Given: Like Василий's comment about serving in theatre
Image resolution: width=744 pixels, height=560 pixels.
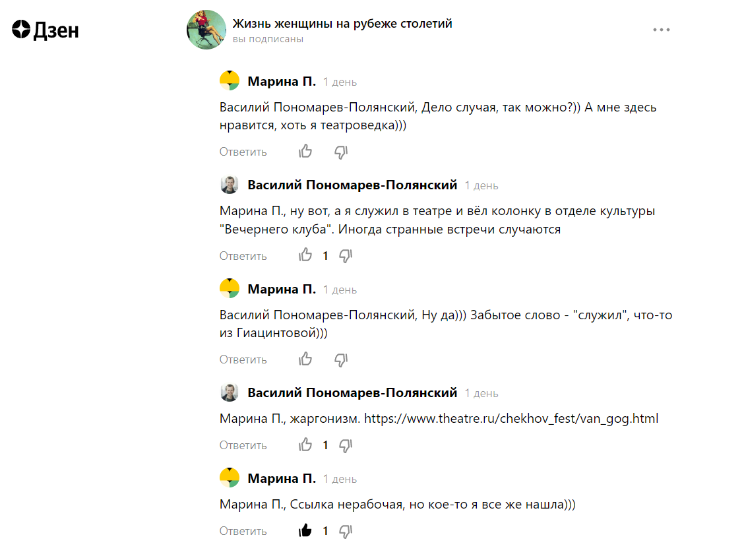Looking at the screenshot, I should [305, 255].
